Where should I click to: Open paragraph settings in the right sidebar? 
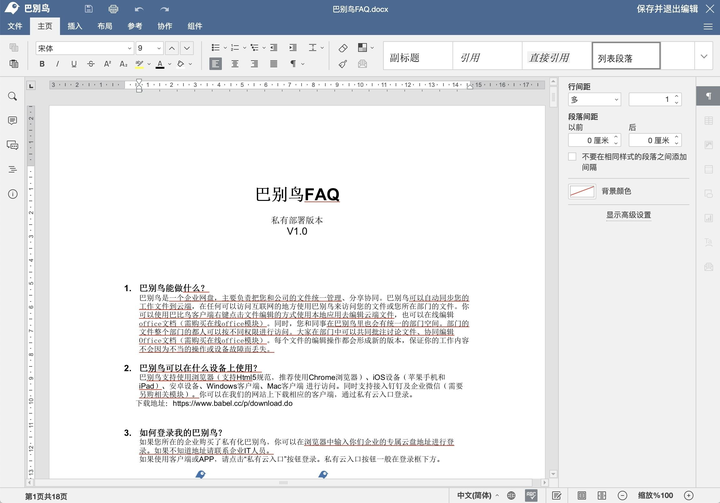click(708, 96)
